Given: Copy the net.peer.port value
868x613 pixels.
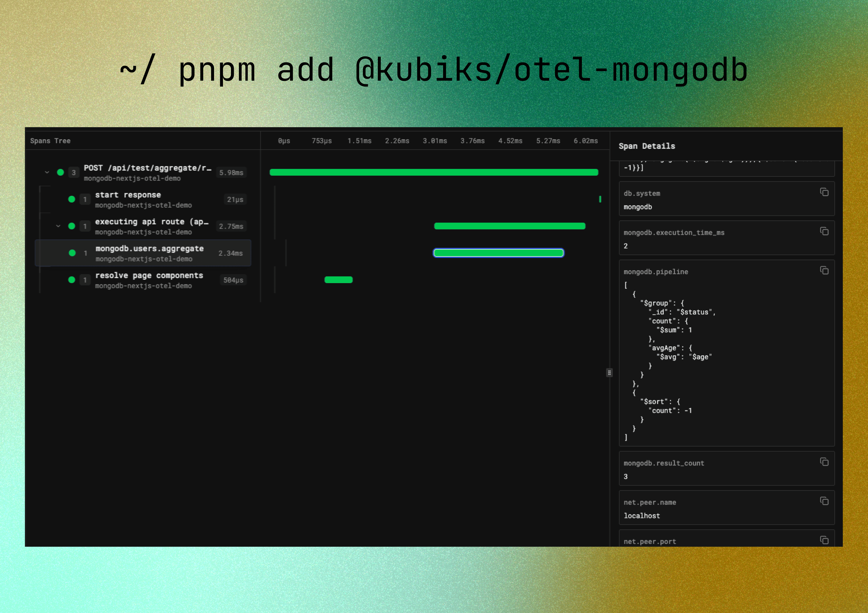Looking at the screenshot, I should (x=825, y=540).
